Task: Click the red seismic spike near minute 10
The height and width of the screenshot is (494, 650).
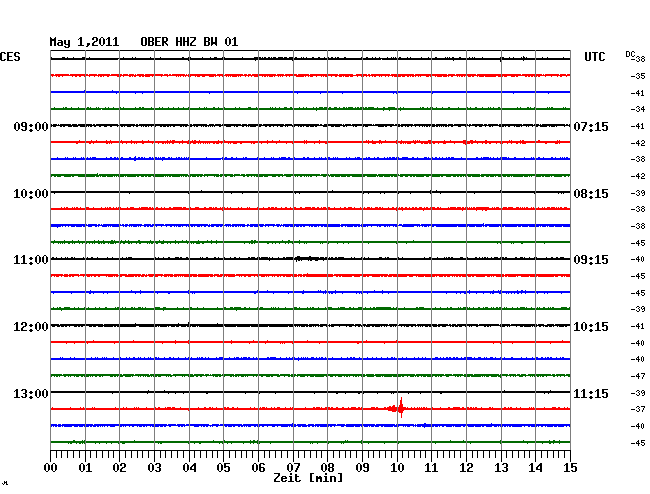Action: 400,408
